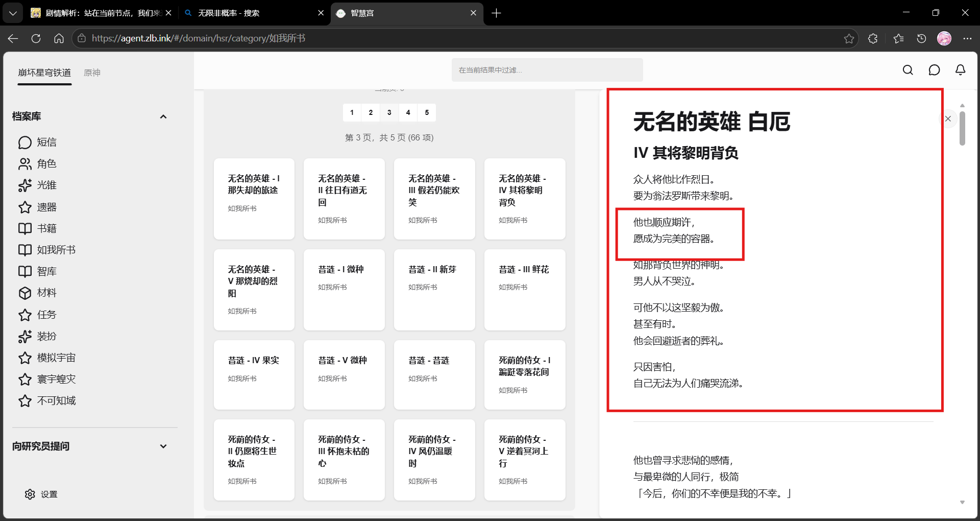Screen dimensions: 980x521
Task: Open the 短信 messages icon in sidebar
Action: (x=25, y=143)
